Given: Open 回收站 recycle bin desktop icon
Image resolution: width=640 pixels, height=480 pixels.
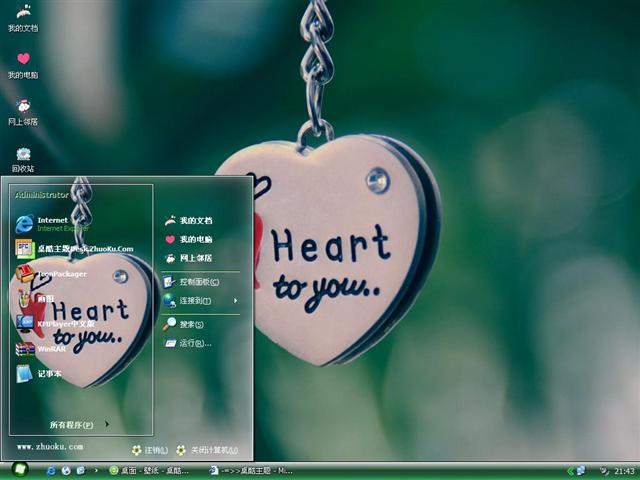Looking at the screenshot, I should [23, 160].
